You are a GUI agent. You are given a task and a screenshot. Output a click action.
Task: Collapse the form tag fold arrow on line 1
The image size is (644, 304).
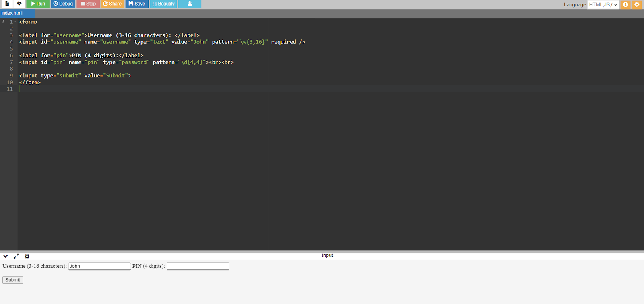pyautogui.click(x=15, y=22)
